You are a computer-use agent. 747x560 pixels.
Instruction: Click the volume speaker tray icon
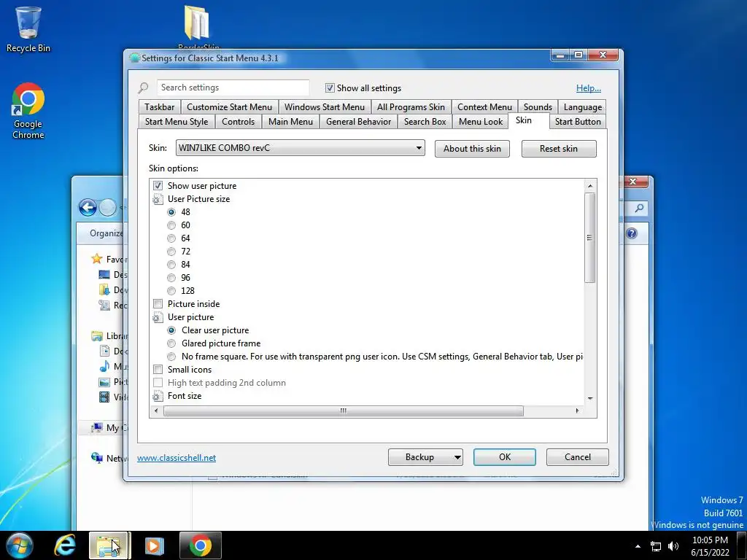point(673,546)
